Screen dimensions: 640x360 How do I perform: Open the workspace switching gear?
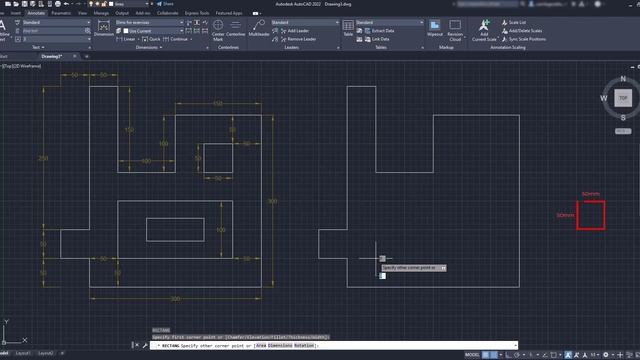coord(606,355)
